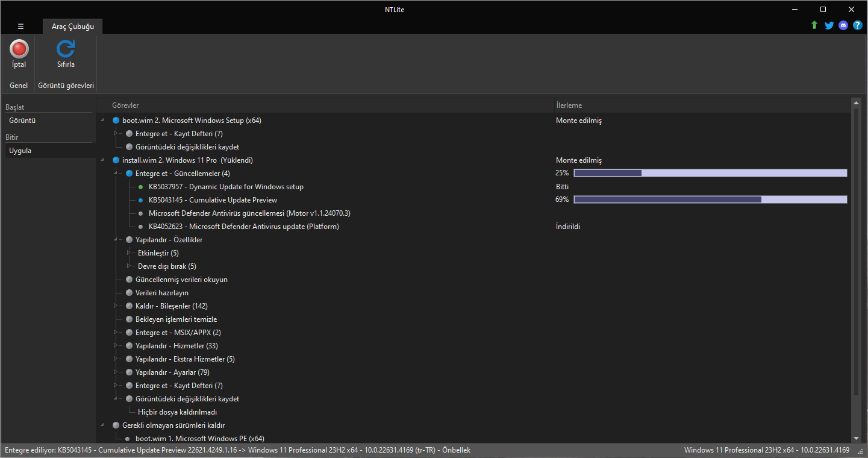This screenshot has height=458, width=868.
Task: Click the Bitti status text
Action: click(562, 187)
